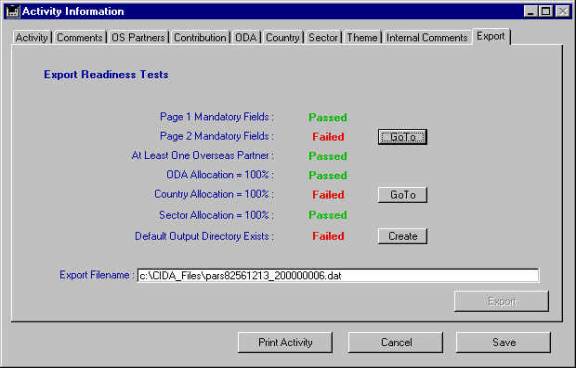Switch to the Activity tab

pyautogui.click(x=32, y=37)
